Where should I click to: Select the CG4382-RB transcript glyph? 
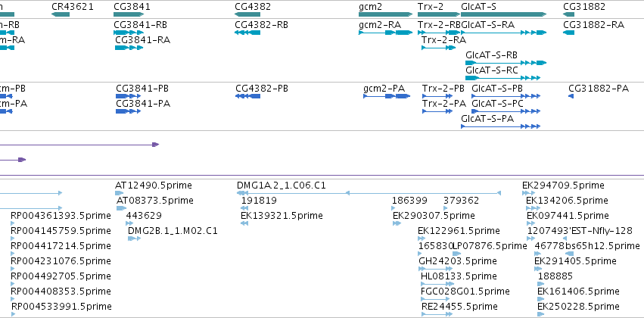click(247, 33)
